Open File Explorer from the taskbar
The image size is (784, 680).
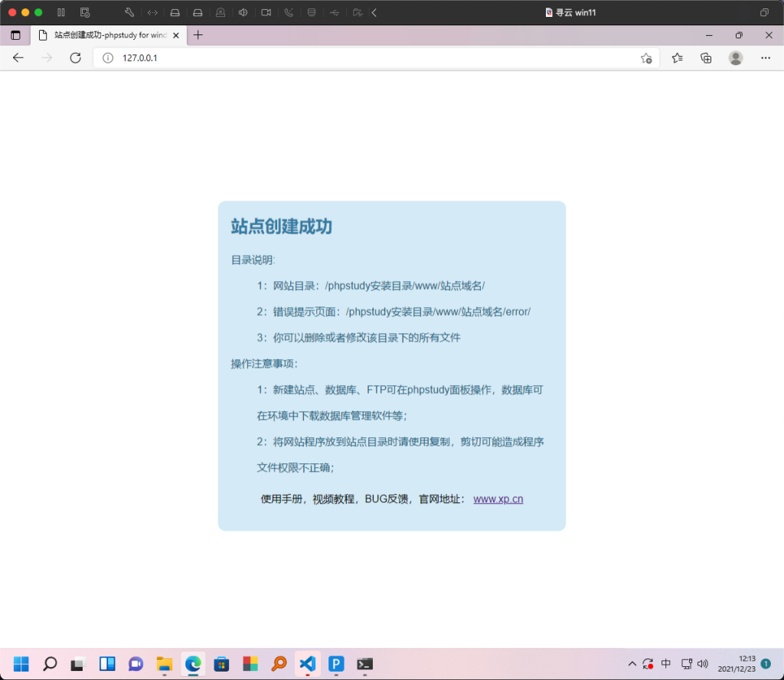tap(164, 663)
